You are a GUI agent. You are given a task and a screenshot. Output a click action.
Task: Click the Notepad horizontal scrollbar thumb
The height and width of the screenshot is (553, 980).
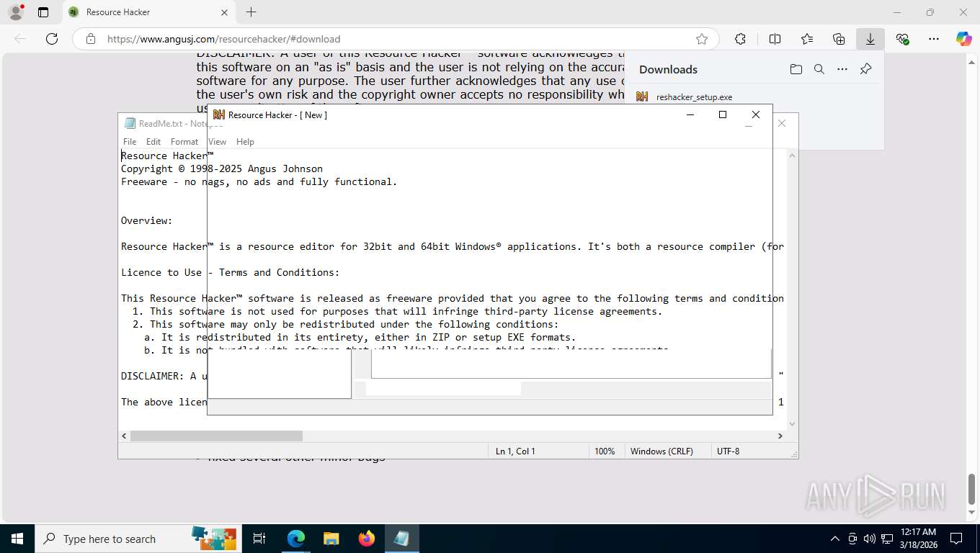pos(216,436)
